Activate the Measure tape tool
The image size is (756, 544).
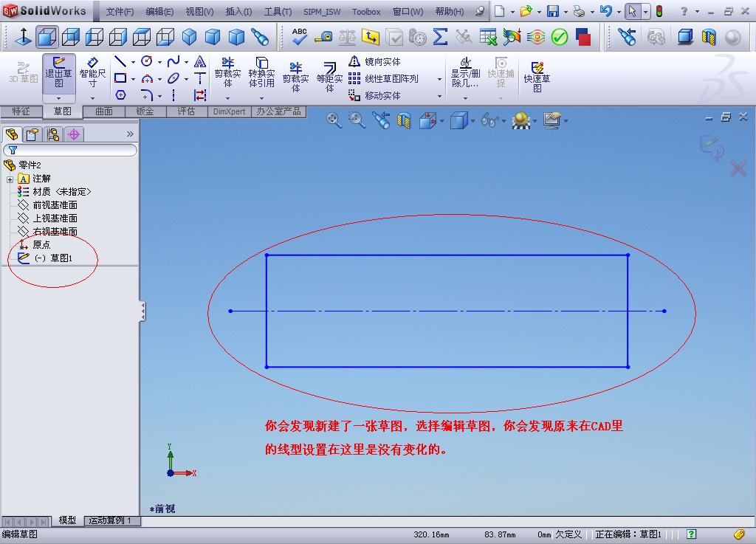323,37
